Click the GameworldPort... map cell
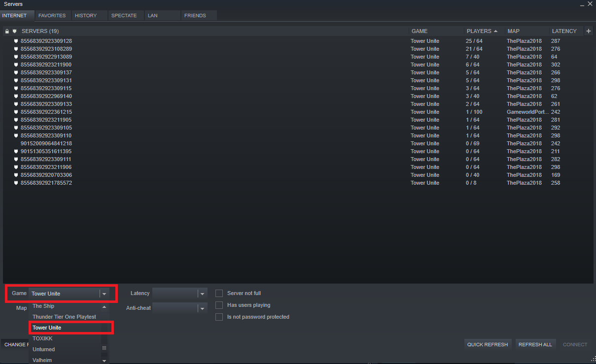Viewport: 596px width, 364px height. coord(527,112)
